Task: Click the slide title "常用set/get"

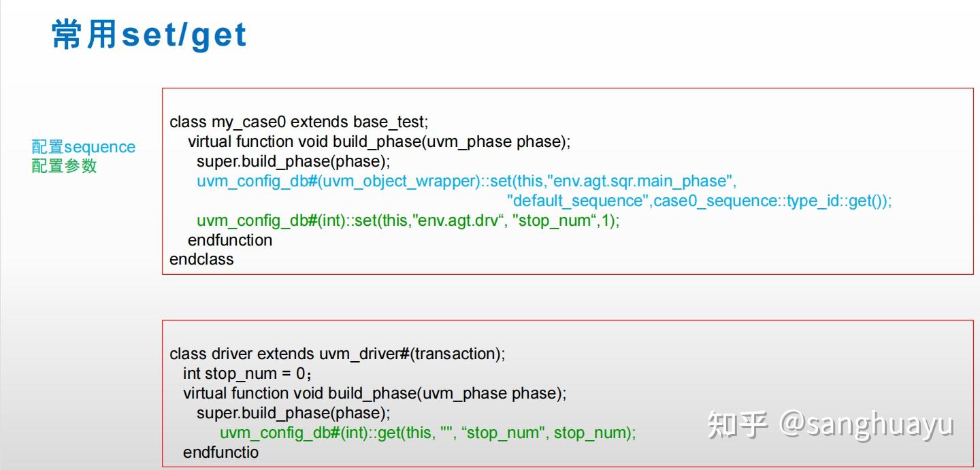Action: tap(149, 35)
